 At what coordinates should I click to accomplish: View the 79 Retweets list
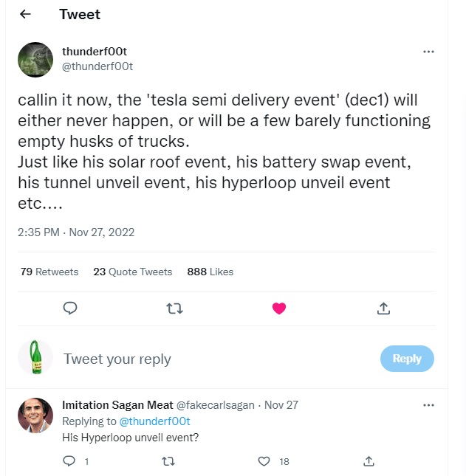coord(49,272)
